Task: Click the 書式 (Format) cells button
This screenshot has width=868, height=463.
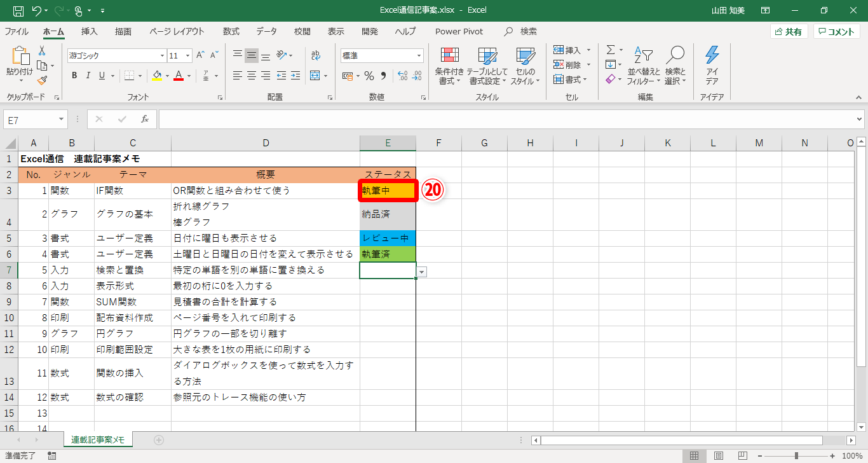Action: [567, 79]
